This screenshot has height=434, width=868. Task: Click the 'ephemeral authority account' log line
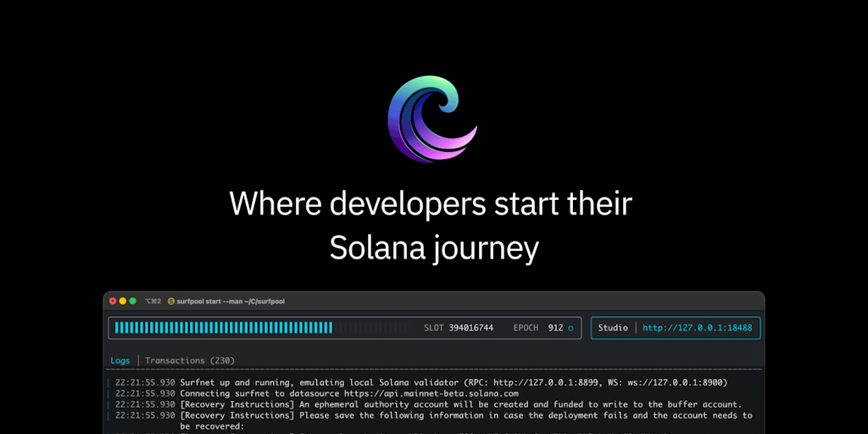point(428,404)
